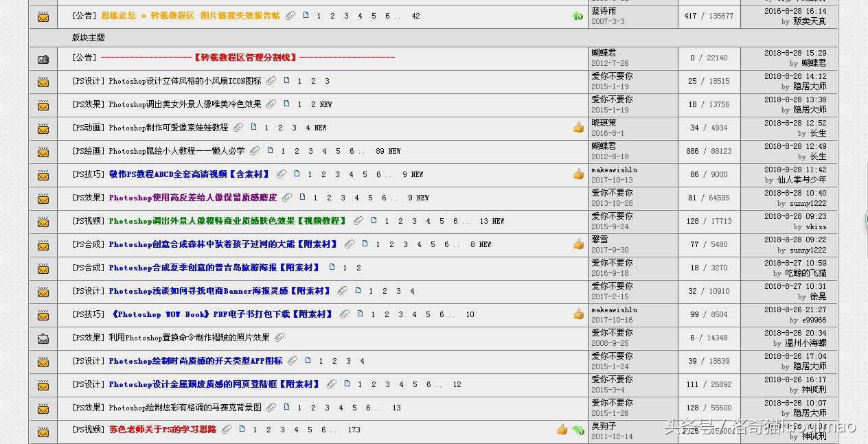868x444 pixels.
Task: Click thumbs-up icon on WOW Book PDF row
Action: (578, 314)
